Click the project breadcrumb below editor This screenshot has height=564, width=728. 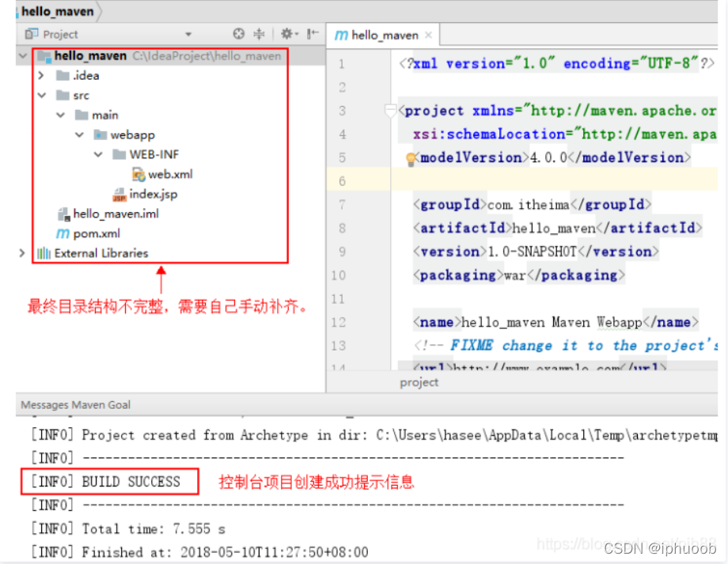pyautogui.click(x=419, y=382)
